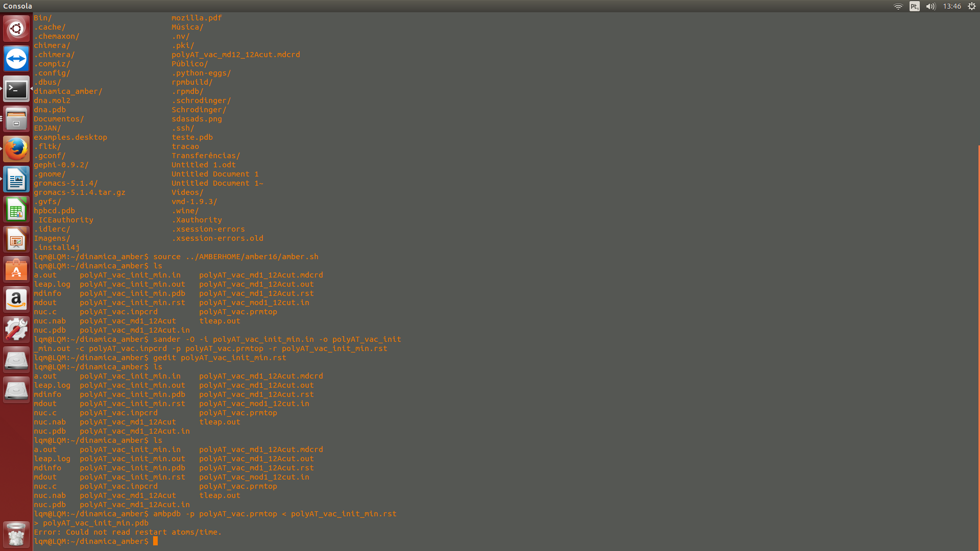
Task: Open LibreOffice Writer from dock
Action: [16, 180]
